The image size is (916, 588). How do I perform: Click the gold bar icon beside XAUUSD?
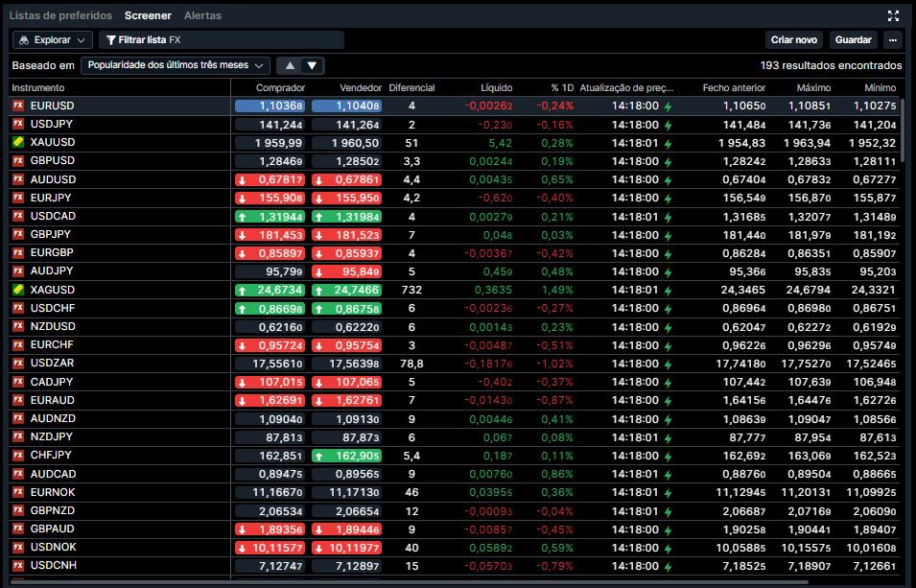point(18,142)
